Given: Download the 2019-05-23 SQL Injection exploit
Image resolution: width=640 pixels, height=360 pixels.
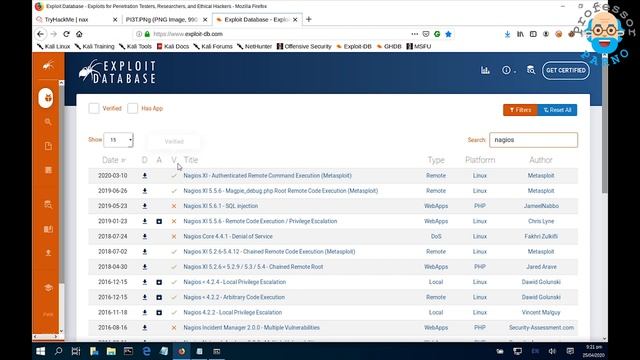Looking at the screenshot, I should click(144, 206).
